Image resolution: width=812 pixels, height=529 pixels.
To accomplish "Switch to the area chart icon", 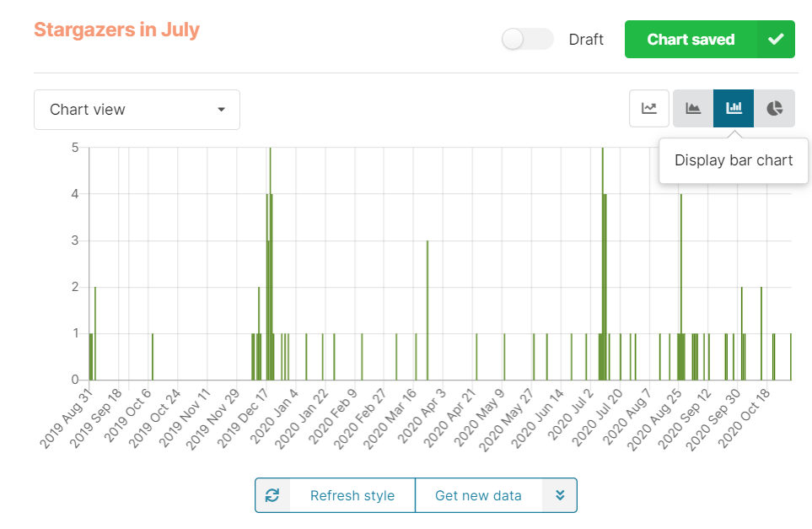I will [x=692, y=108].
